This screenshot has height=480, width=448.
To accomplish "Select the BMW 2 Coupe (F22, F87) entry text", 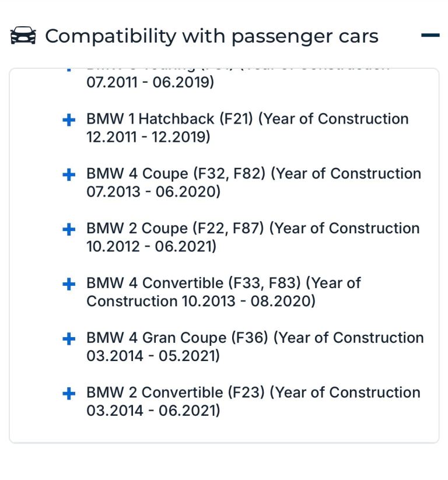I will tap(253, 237).
